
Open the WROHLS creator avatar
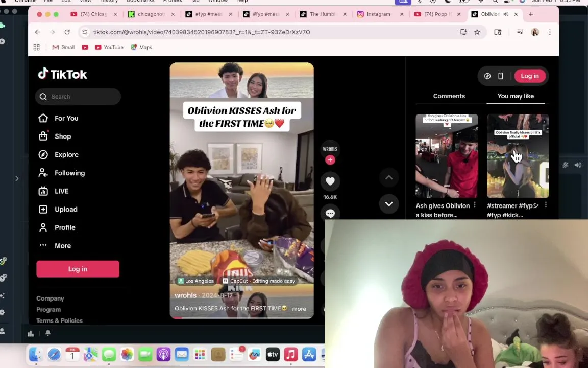coord(330,149)
